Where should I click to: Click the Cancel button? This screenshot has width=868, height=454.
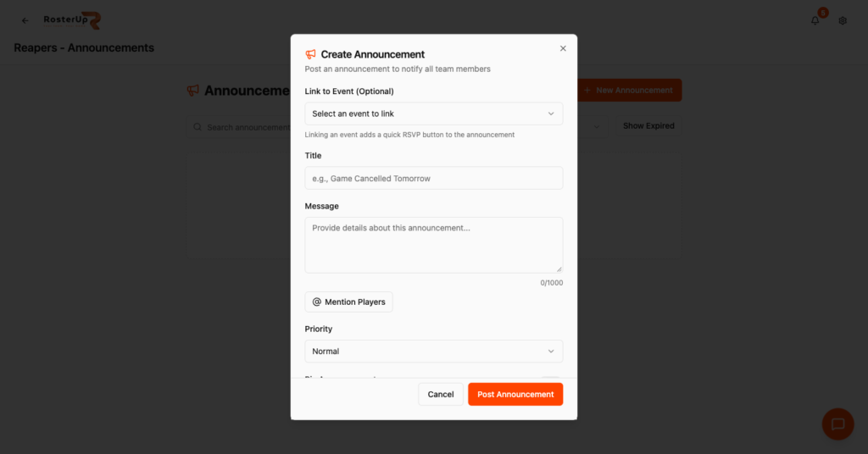coord(441,394)
